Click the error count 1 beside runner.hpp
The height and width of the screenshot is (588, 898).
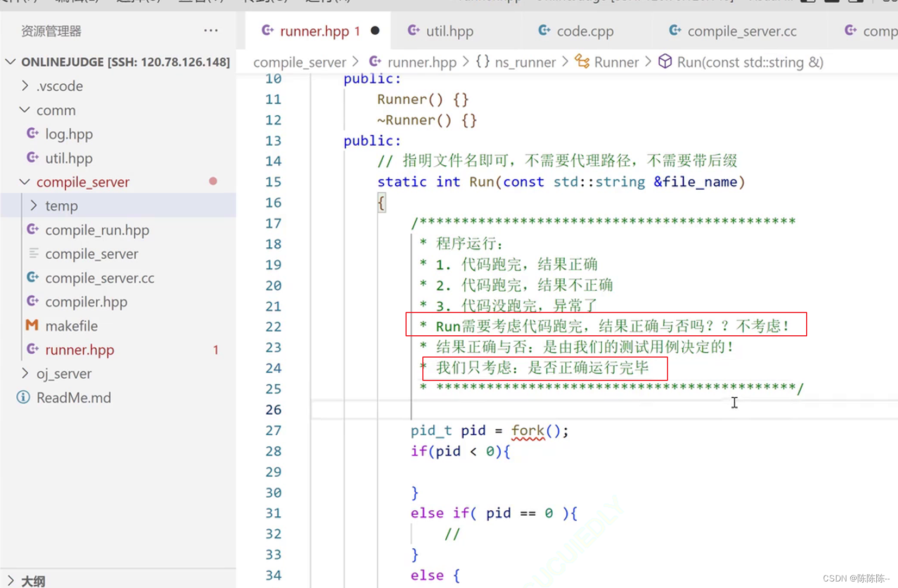(x=216, y=349)
